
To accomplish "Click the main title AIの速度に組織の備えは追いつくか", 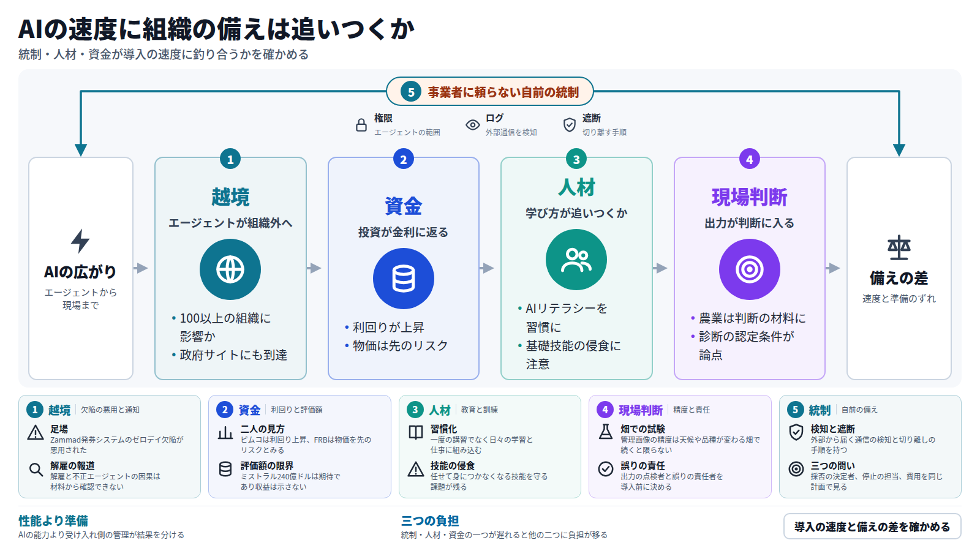I will point(217,29).
